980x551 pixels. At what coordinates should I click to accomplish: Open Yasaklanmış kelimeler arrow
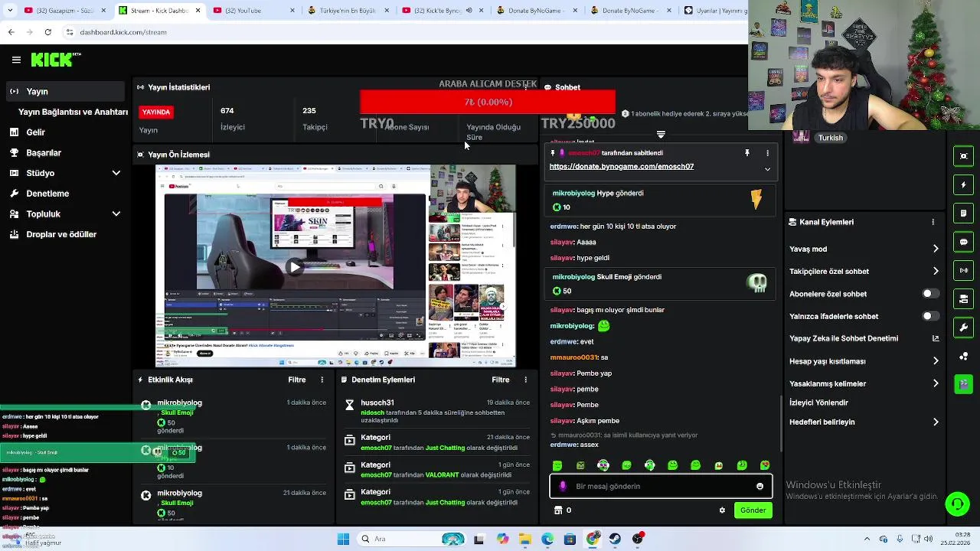[x=936, y=383]
